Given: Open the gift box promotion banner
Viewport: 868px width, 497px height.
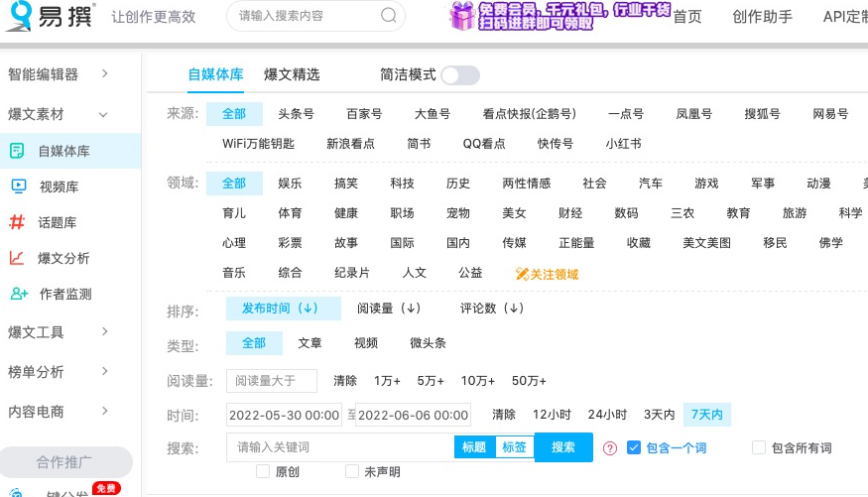Looking at the screenshot, I should coord(559,16).
